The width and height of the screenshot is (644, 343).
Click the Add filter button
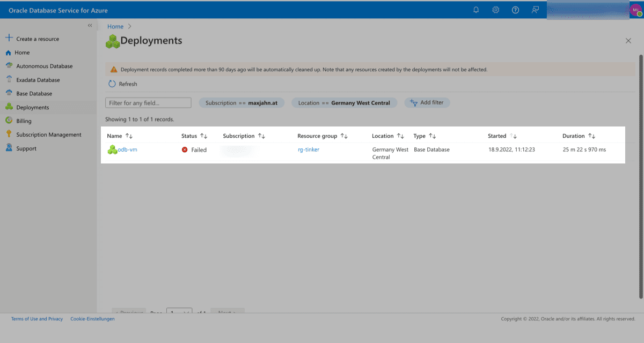pyautogui.click(x=427, y=102)
